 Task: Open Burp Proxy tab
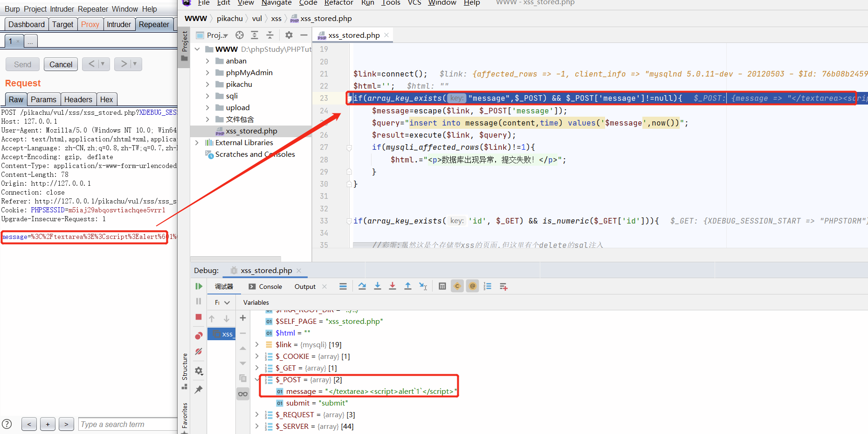tap(90, 24)
